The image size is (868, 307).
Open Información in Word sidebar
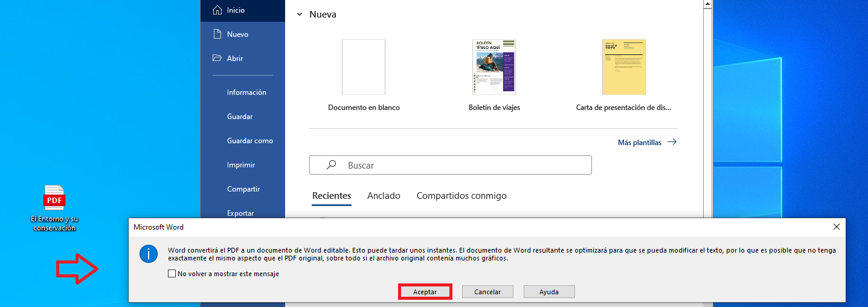(x=246, y=92)
